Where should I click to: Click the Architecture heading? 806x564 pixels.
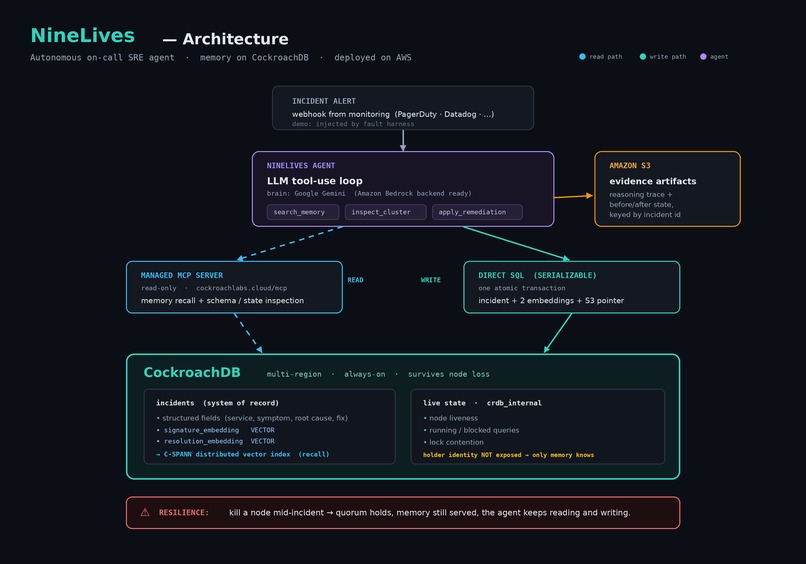click(x=235, y=39)
